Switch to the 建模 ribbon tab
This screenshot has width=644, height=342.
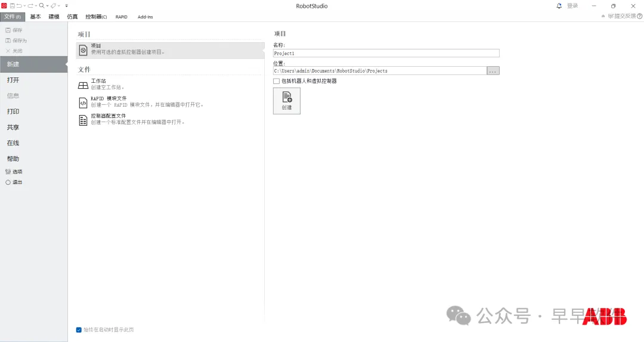[54, 17]
